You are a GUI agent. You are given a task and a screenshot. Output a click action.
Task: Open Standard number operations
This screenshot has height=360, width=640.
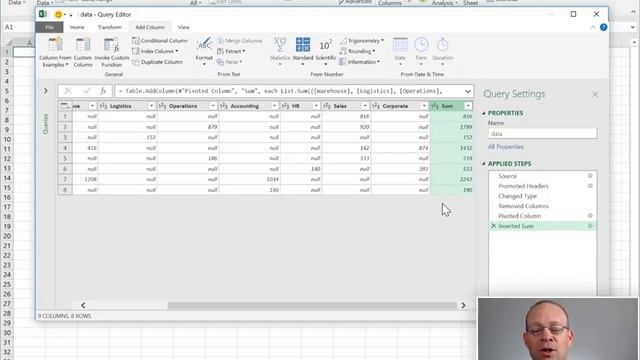[x=303, y=51]
